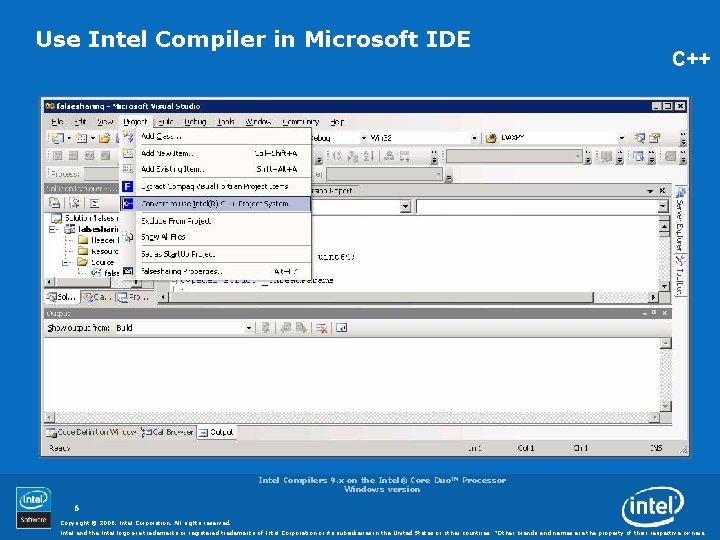Click View Code icon in Solution Explorer
The image size is (720, 540).
point(95,203)
